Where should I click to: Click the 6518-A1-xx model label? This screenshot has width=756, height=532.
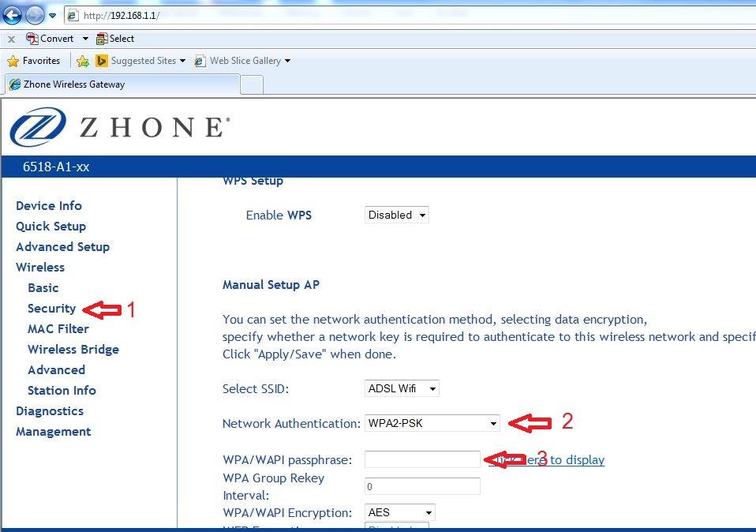[x=56, y=167]
